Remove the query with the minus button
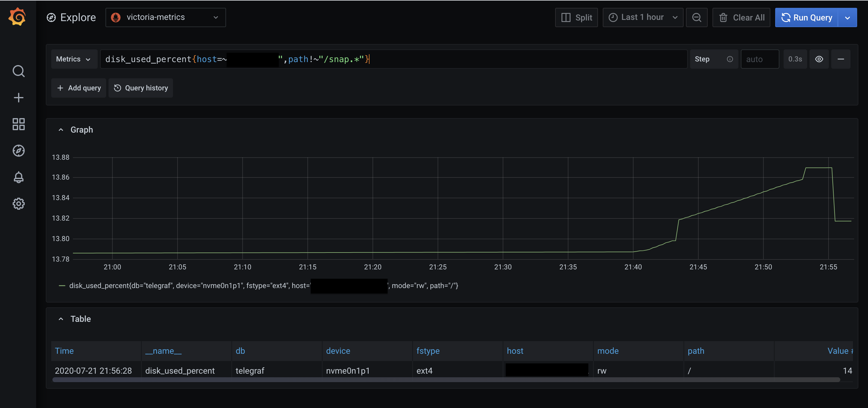This screenshot has height=408, width=868. tap(841, 59)
